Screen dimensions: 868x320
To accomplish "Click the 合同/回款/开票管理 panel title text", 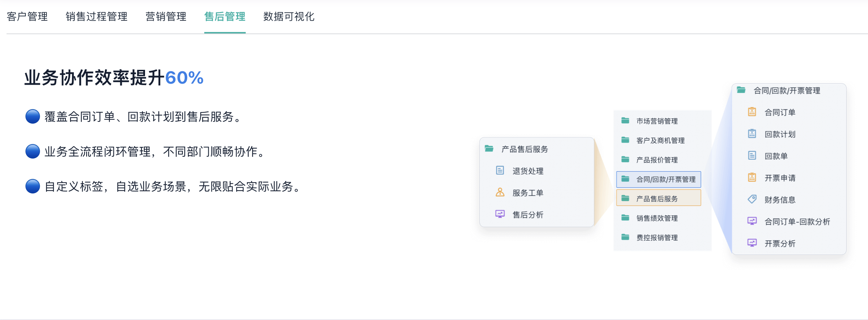I will pos(787,91).
